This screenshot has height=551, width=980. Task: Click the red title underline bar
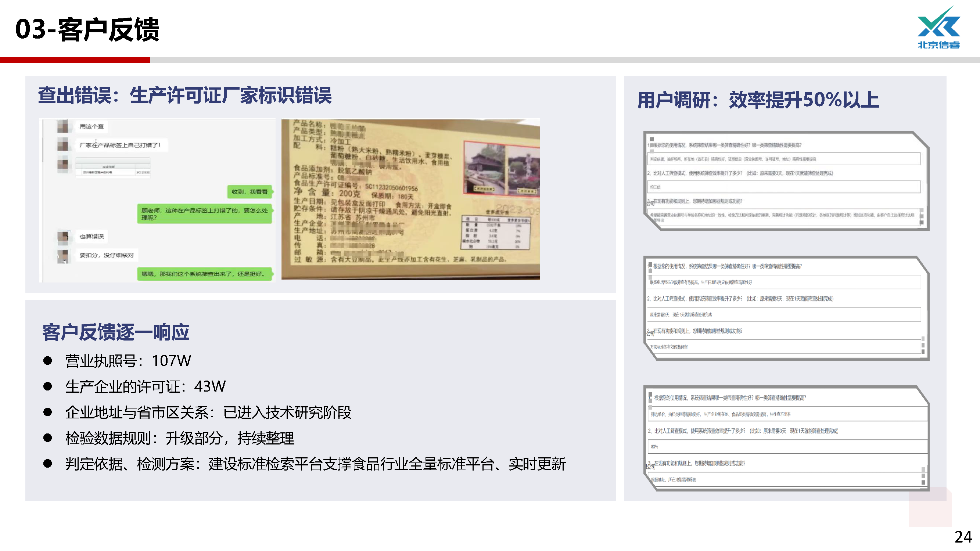click(x=75, y=60)
